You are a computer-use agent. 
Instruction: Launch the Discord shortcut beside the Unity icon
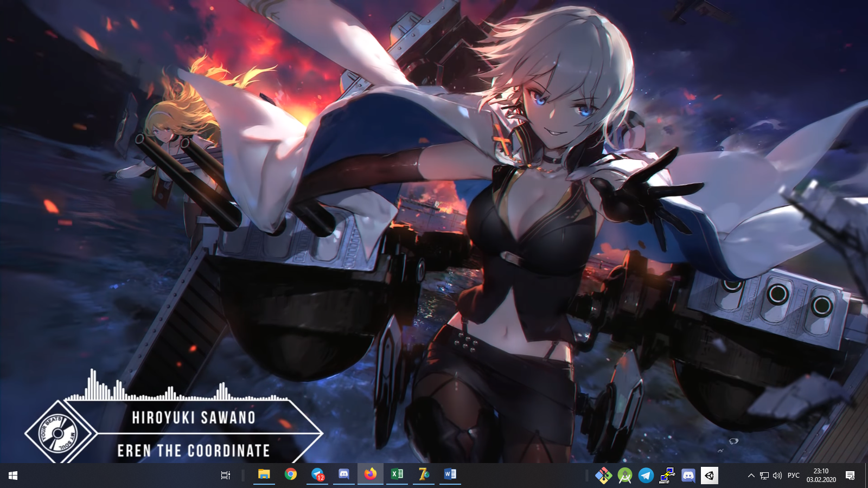coord(688,476)
